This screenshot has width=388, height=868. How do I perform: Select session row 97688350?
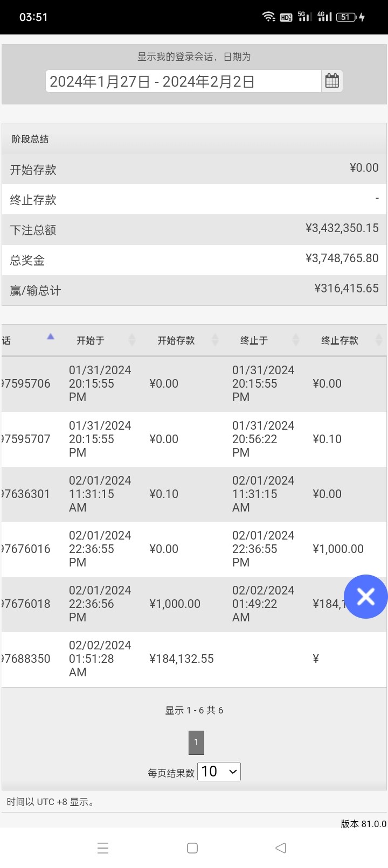tap(26, 659)
